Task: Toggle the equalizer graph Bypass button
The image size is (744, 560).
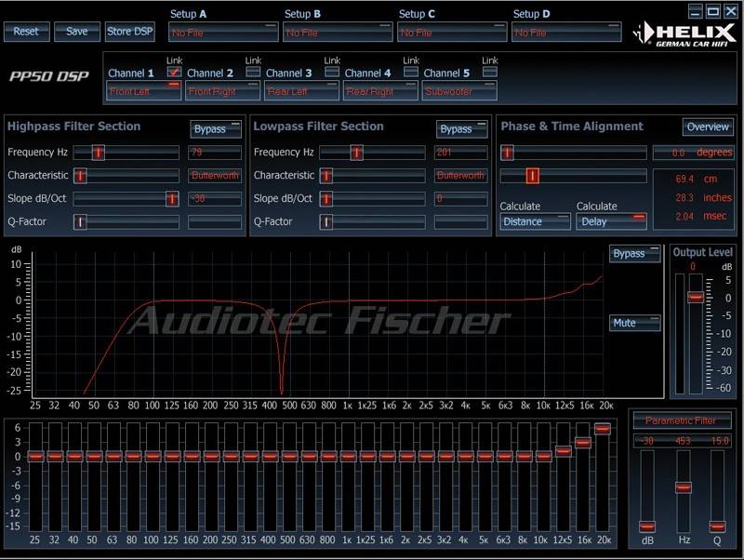Action: [x=635, y=254]
